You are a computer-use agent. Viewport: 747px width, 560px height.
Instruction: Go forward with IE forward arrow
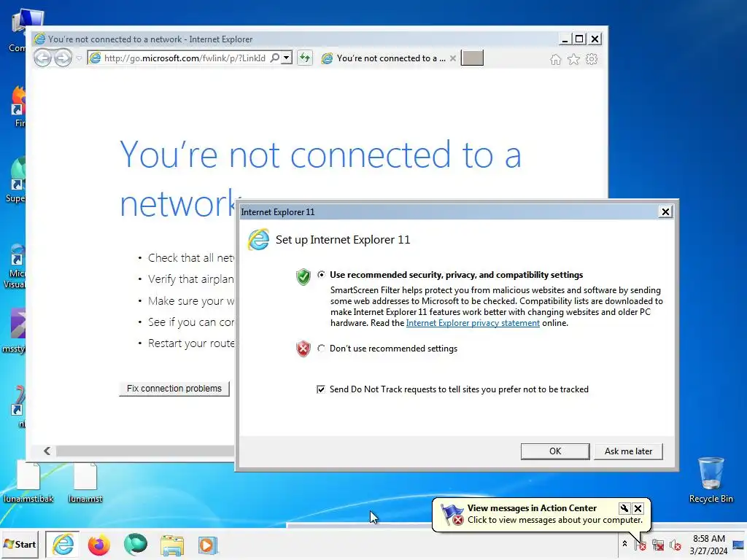click(x=63, y=58)
